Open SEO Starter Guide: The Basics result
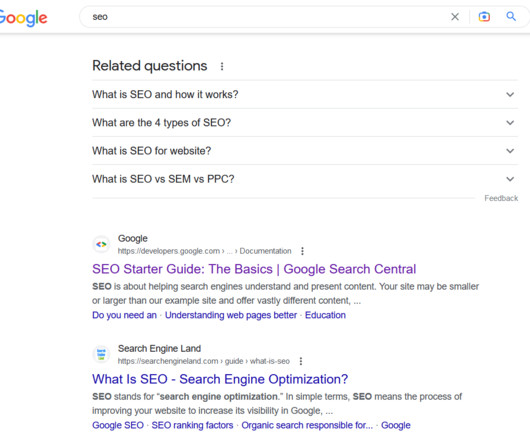This screenshot has height=442, width=530. point(254,269)
